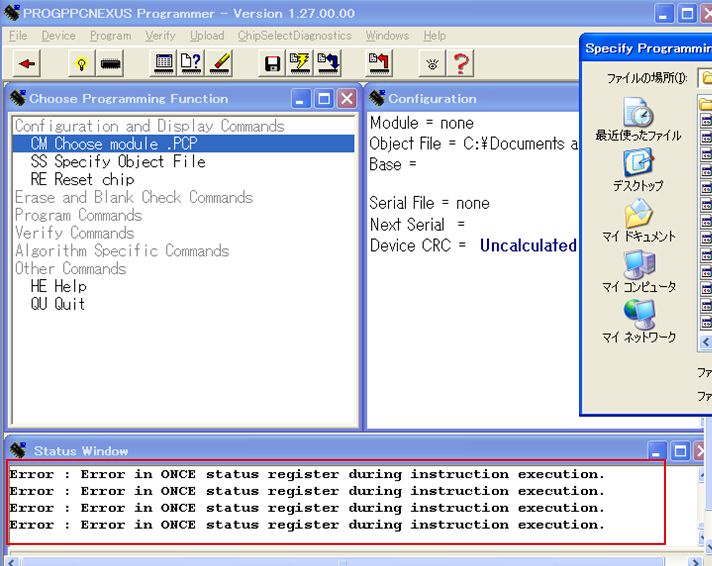Image resolution: width=712 pixels, height=566 pixels.
Task: Open the Windows menu
Action: coord(387,35)
